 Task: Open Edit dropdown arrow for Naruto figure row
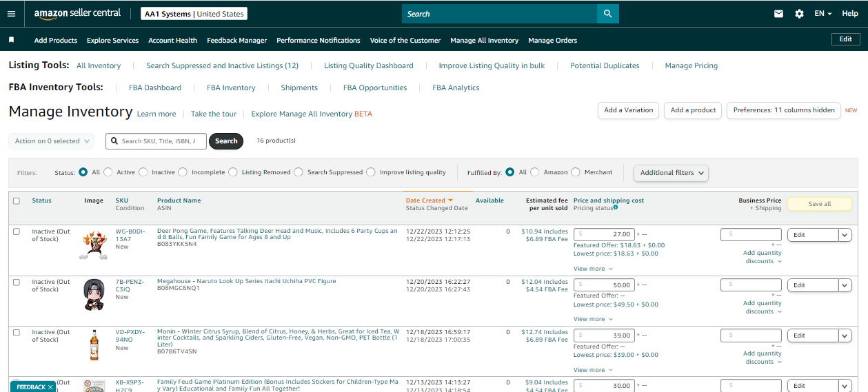pyautogui.click(x=845, y=285)
